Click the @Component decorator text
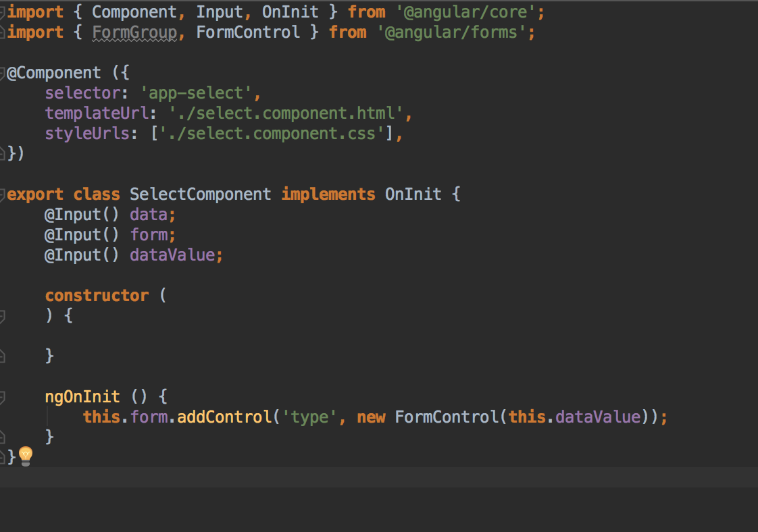 click(x=53, y=73)
